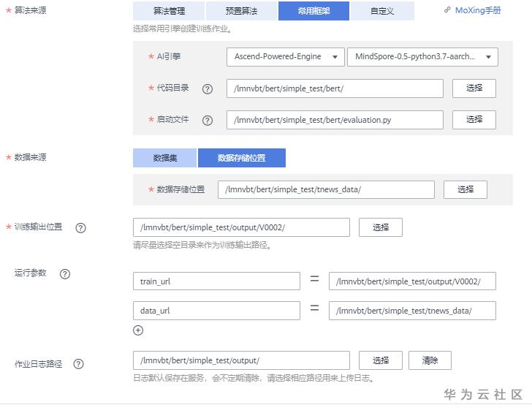Open help for 代码目录 field
This screenshot has height=413, width=532.
click(x=208, y=89)
